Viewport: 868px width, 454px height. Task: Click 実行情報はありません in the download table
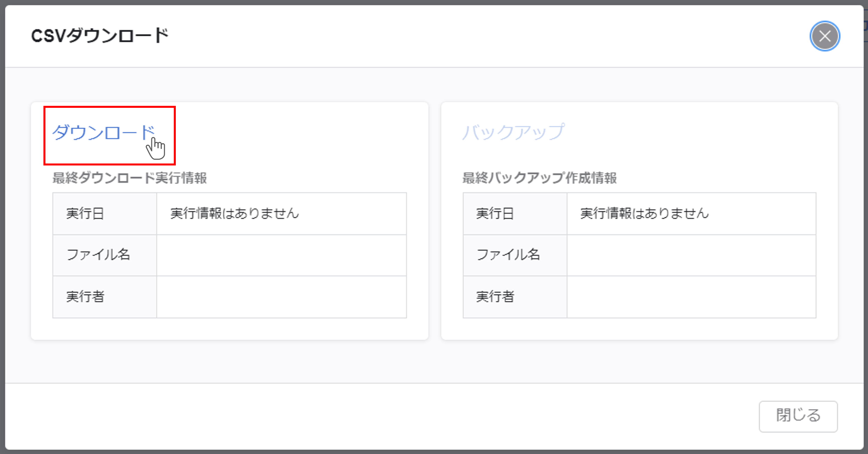(234, 214)
